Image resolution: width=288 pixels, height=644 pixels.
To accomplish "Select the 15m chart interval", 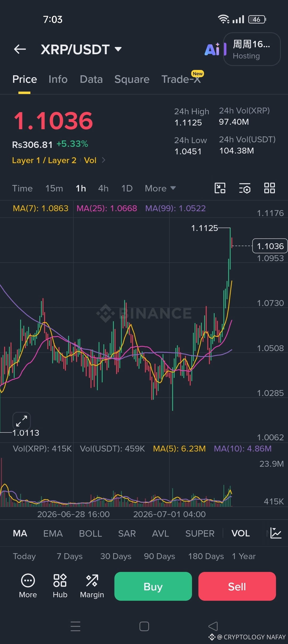I will click(x=54, y=188).
